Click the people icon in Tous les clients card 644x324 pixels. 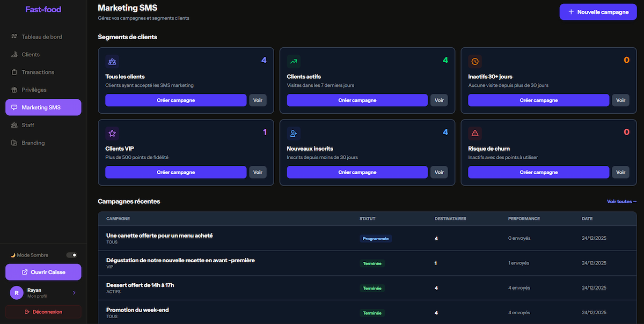pyautogui.click(x=112, y=61)
